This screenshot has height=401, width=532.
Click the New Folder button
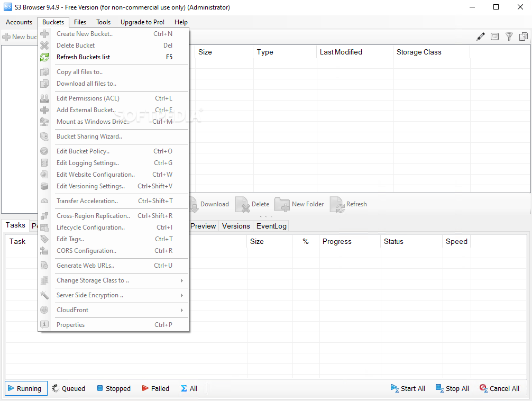coord(299,204)
